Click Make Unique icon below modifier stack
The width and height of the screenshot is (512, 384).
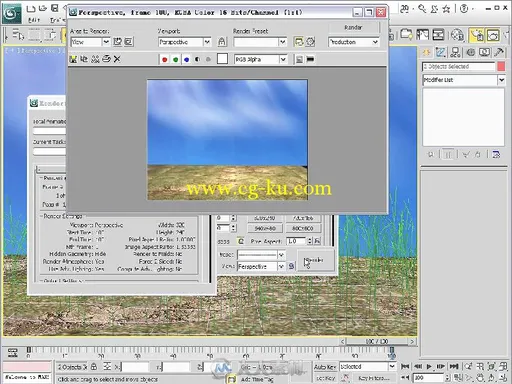466,154
